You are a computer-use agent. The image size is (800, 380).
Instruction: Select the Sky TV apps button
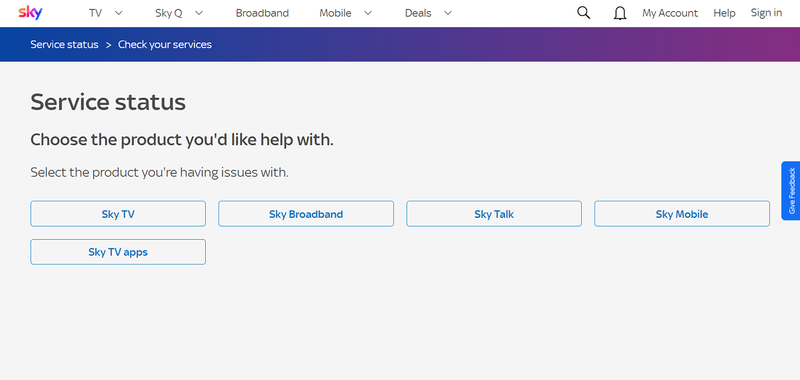pos(118,252)
